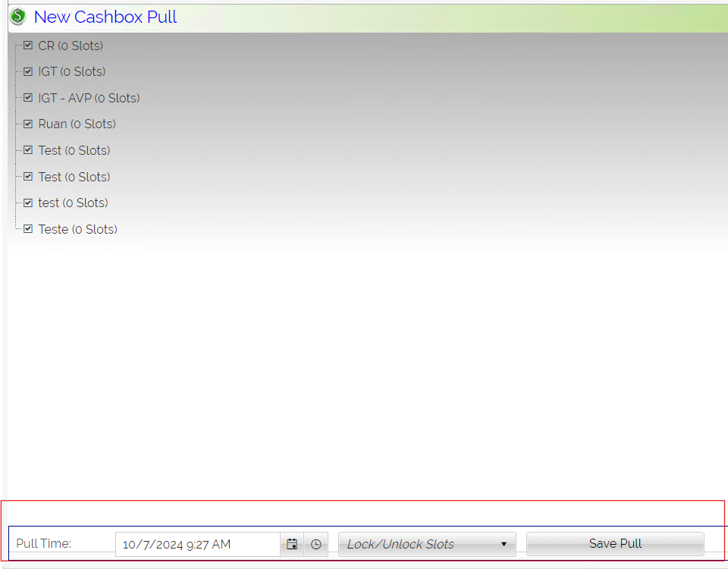Select the Ruan (0 Slots) label
This screenshot has height=569, width=728.
point(77,124)
